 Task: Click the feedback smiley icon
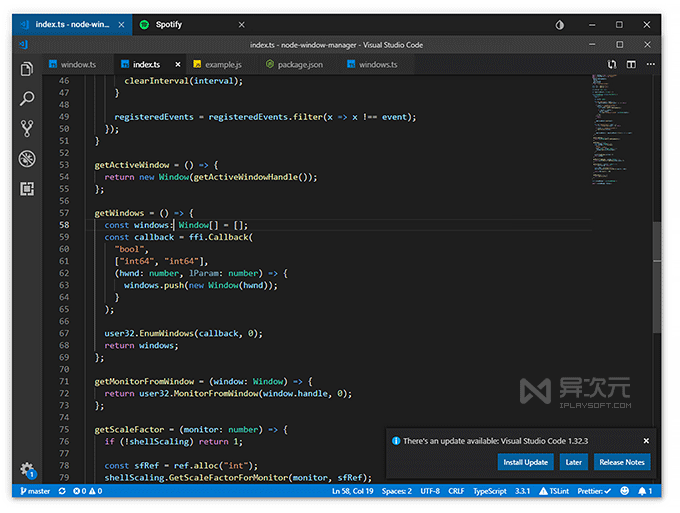pyautogui.click(x=625, y=491)
